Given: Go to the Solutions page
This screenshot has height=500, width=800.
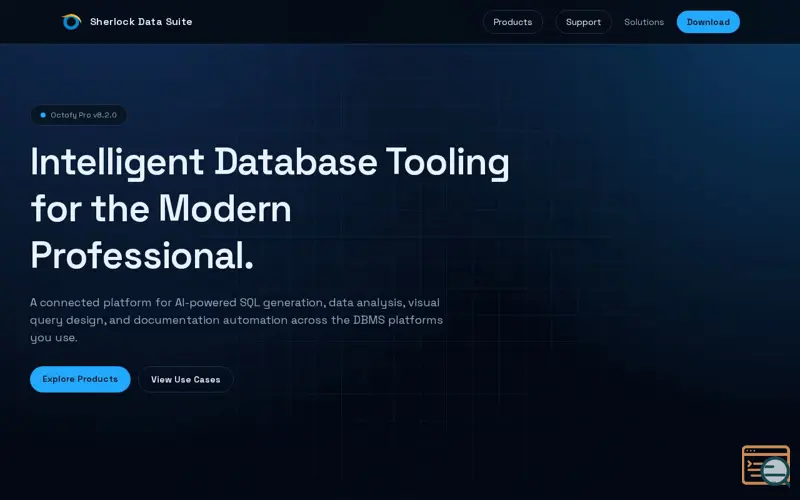Looking at the screenshot, I should pyautogui.click(x=644, y=22).
